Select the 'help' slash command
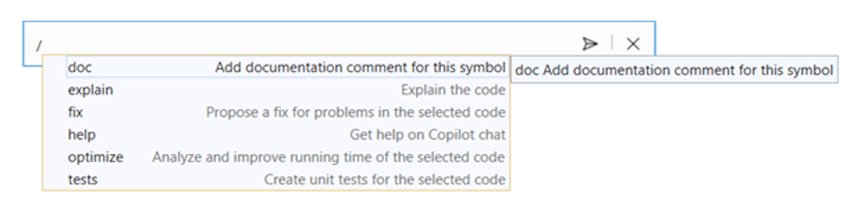The image size is (868, 222). click(x=82, y=134)
